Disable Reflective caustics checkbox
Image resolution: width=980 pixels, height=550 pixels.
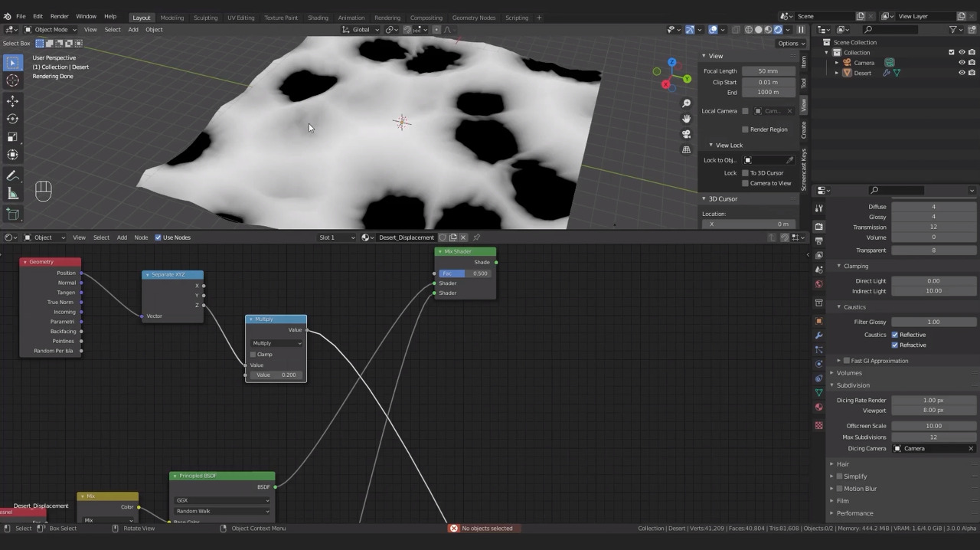894,335
